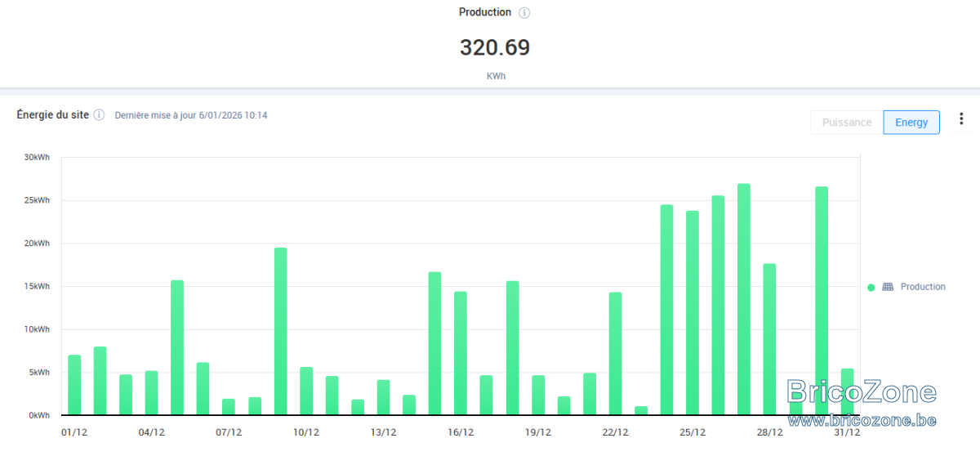Select the 22/12 production bar
The width and height of the screenshot is (980, 456).
point(615,354)
